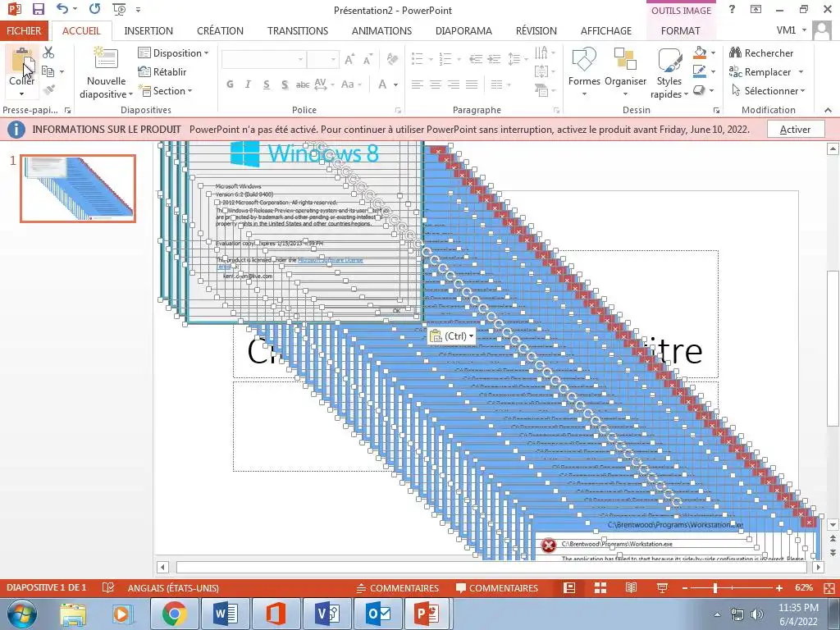Viewport: 840px width, 630px height.
Task: Click the Undo arrow icon
Action: click(62, 9)
